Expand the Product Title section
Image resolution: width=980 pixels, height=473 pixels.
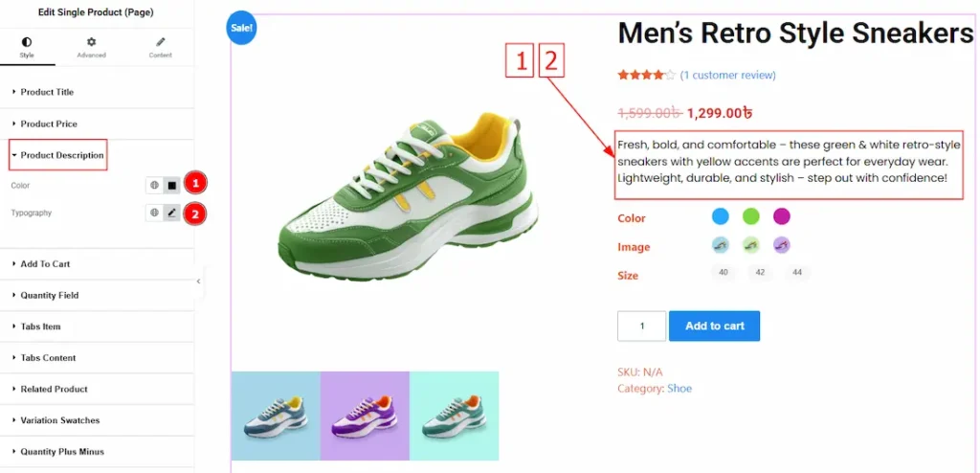click(47, 92)
